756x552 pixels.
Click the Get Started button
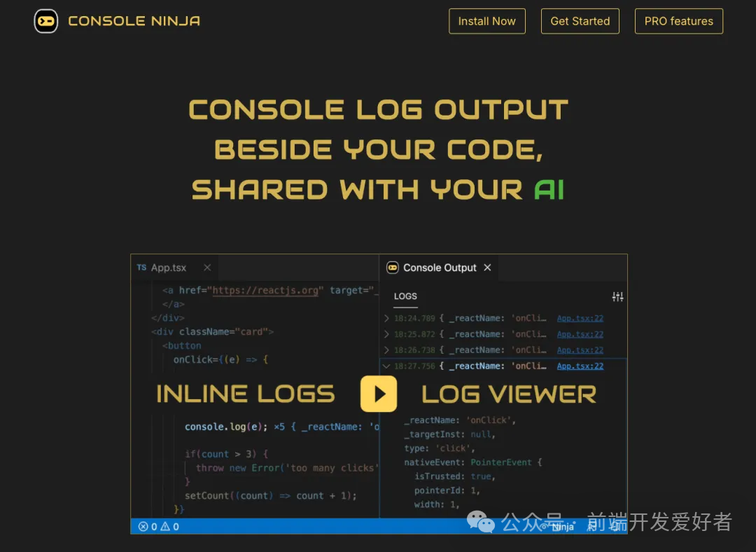(x=580, y=21)
